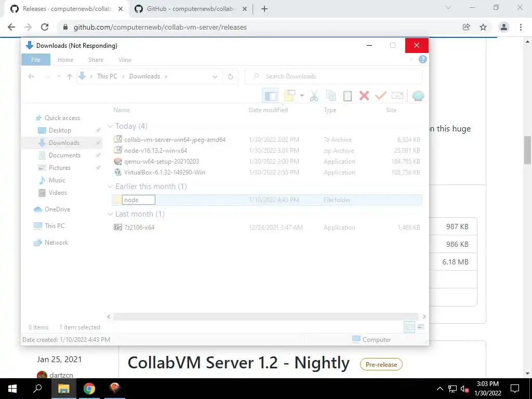Click the Search Downloads box
The image size is (532, 399).
[334, 77]
